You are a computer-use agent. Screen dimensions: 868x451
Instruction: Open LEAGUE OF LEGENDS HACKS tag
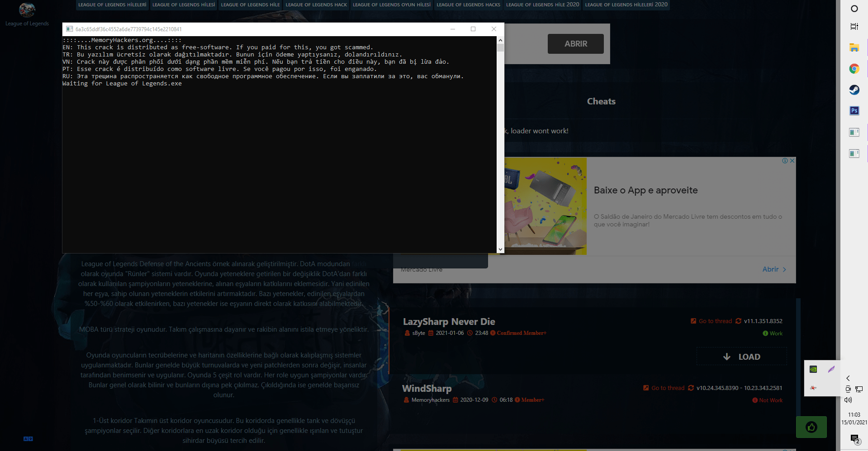pos(468,5)
